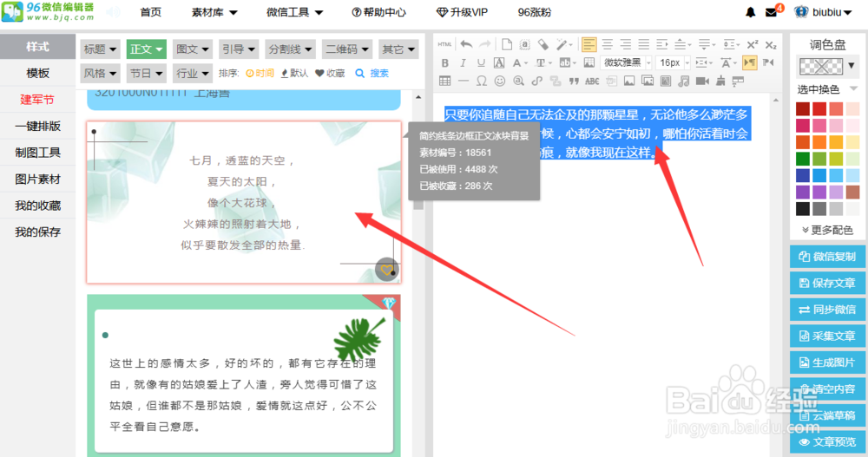This screenshot has height=457, width=868.
Task: Insert a table
Action: 444,81
